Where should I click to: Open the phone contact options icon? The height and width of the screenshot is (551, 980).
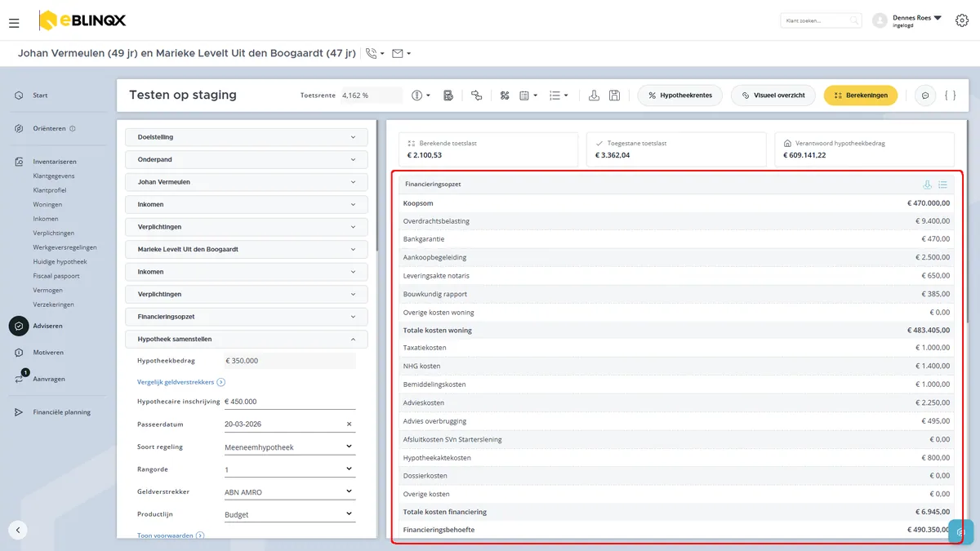[x=375, y=54]
